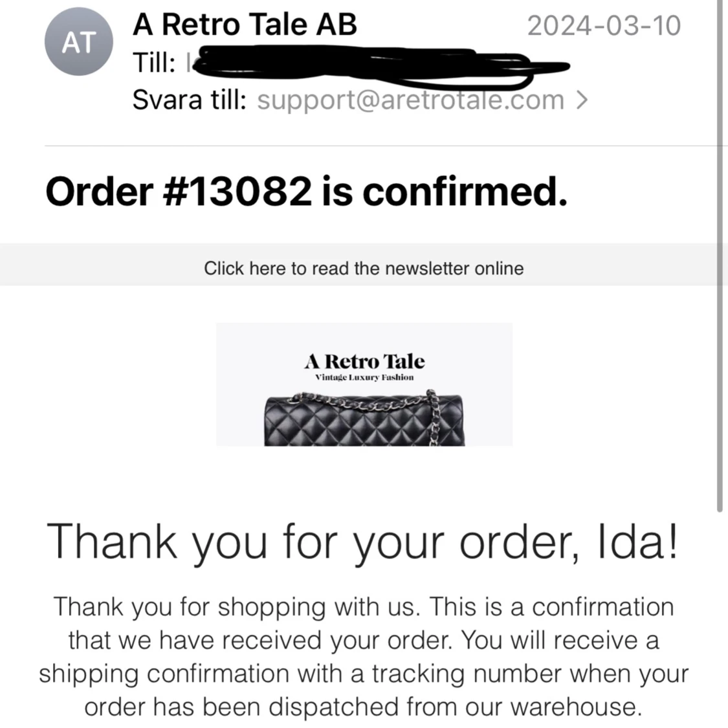728x728 pixels.
Task: Expand header details via the chevron arrow
Action: pyautogui.click(x=582, y=100)
